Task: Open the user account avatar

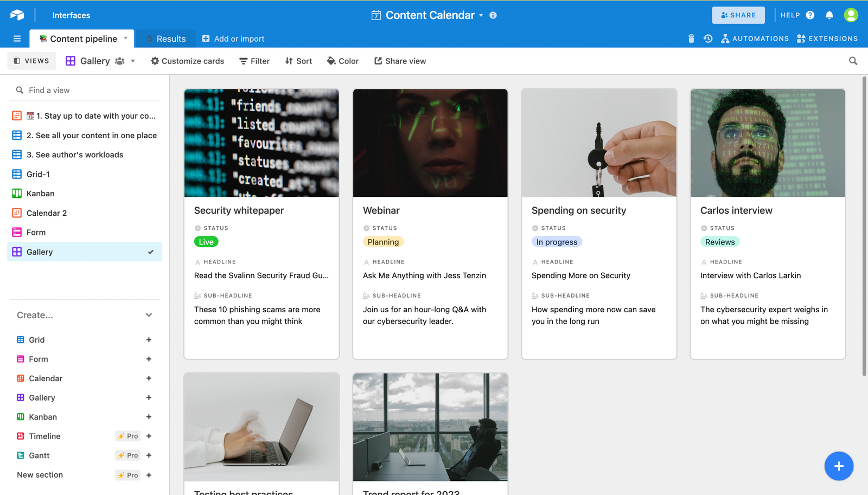Action: click(x=851, y=15)
